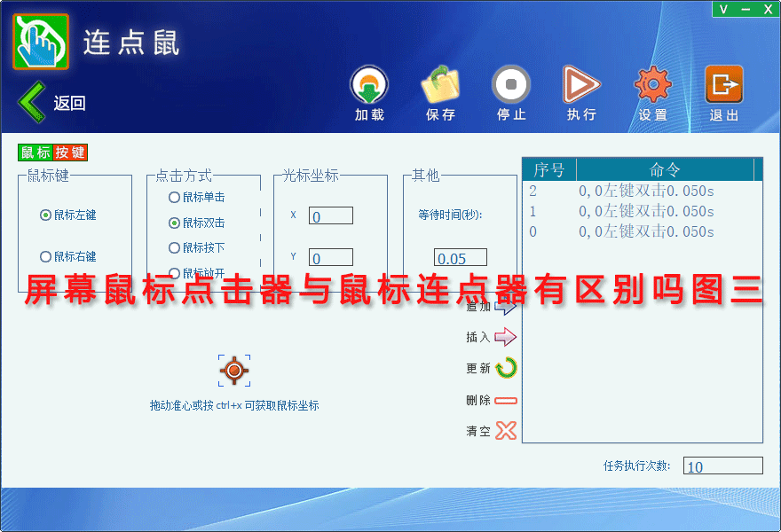The width and height of the screenshot is (781, 532).
Task: Click the 插入 insert arrow icon
Action: 505,337
